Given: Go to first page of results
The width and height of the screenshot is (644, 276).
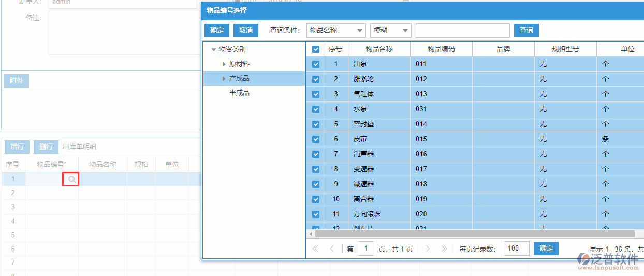Looking at the screenshot, I should [x=315, y=249].
